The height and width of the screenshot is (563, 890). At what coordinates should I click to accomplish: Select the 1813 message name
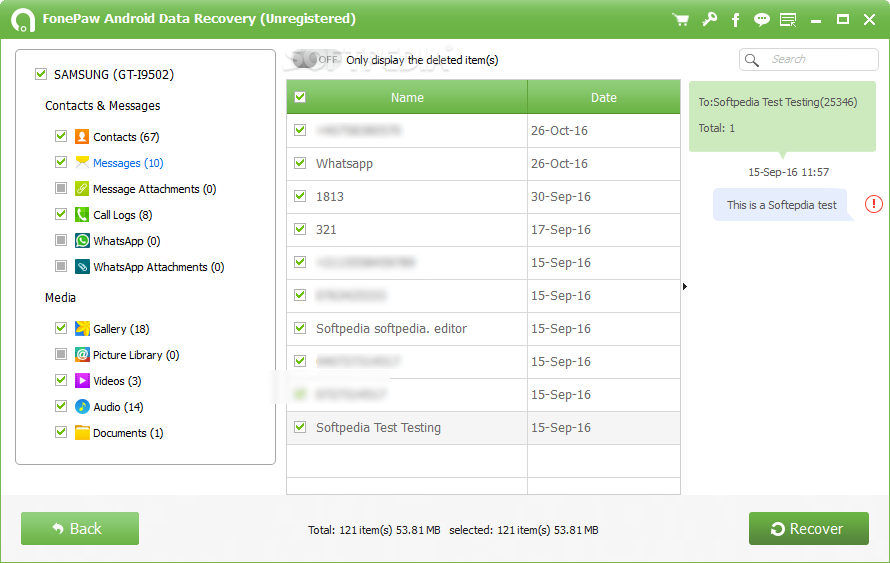tap(330, 196)
